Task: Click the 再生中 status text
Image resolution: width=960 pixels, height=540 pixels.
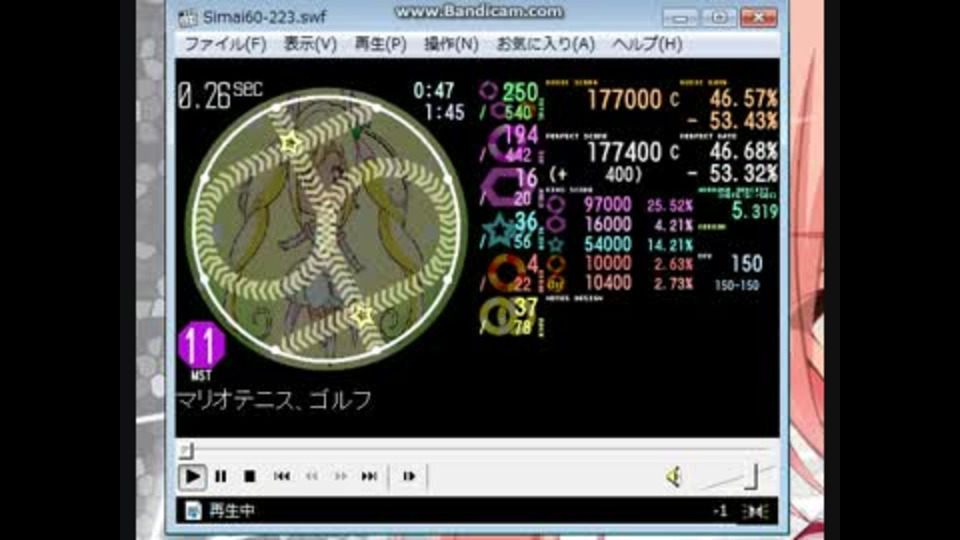Action: pos(232,511)
